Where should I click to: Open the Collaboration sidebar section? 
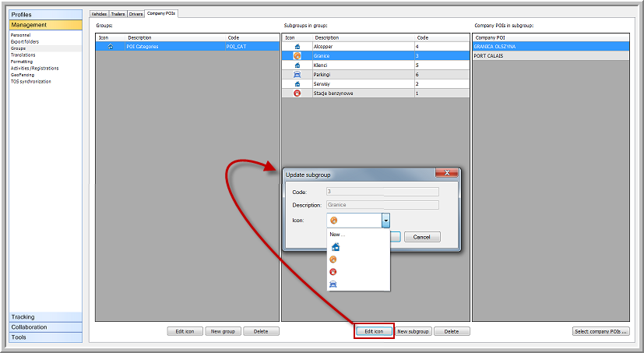45,327
